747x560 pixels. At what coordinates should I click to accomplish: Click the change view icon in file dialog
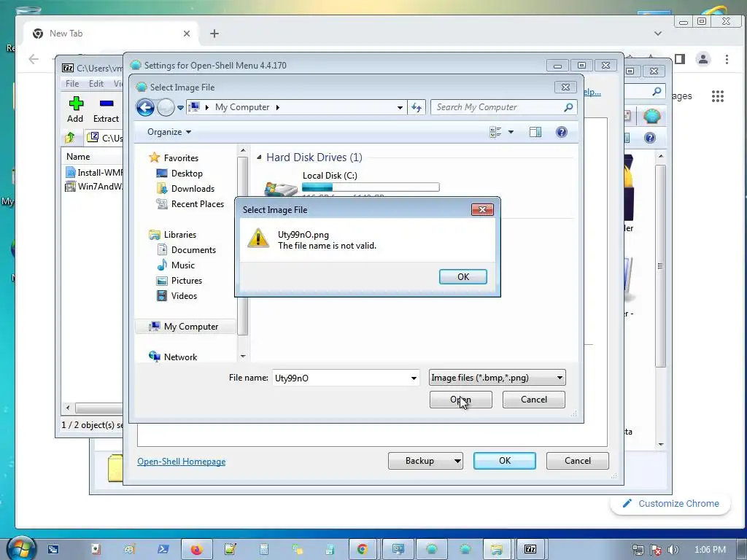click(x=495, y=132)
